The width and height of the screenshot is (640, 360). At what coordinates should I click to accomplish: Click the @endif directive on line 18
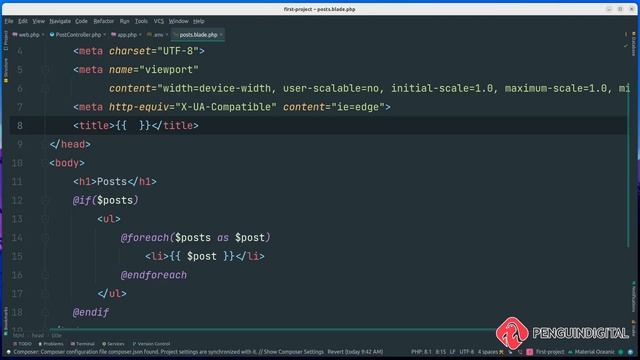click(91, 313)
